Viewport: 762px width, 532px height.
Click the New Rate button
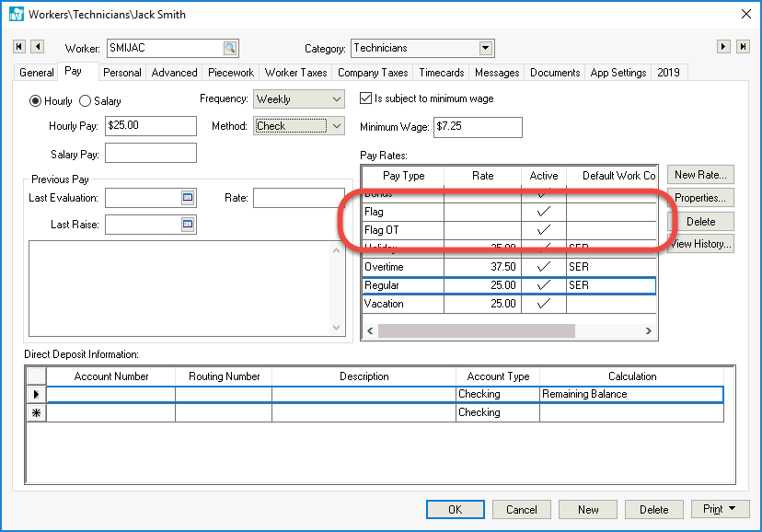[x=700, y=175]
